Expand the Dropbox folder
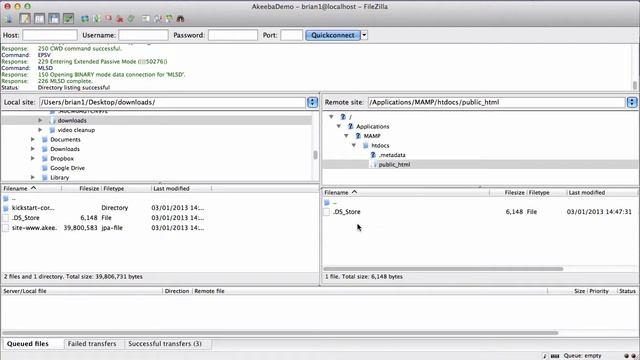 33,158
